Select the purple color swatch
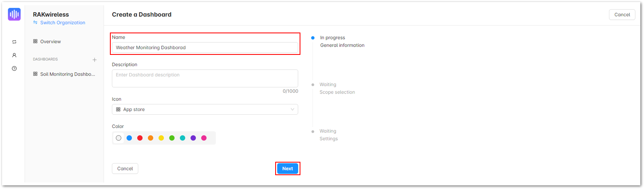The width and height of the screenshot is (644, 189). tap(193, 138)
